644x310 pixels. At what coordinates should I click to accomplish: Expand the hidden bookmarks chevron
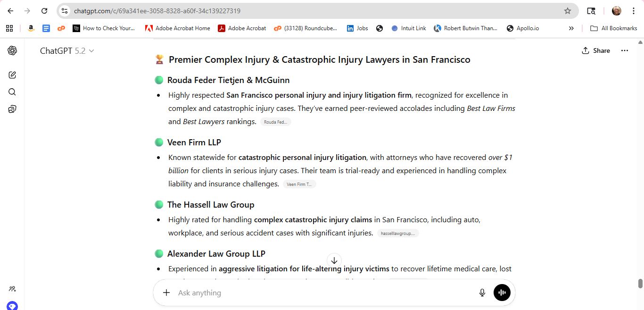[571, 28]
